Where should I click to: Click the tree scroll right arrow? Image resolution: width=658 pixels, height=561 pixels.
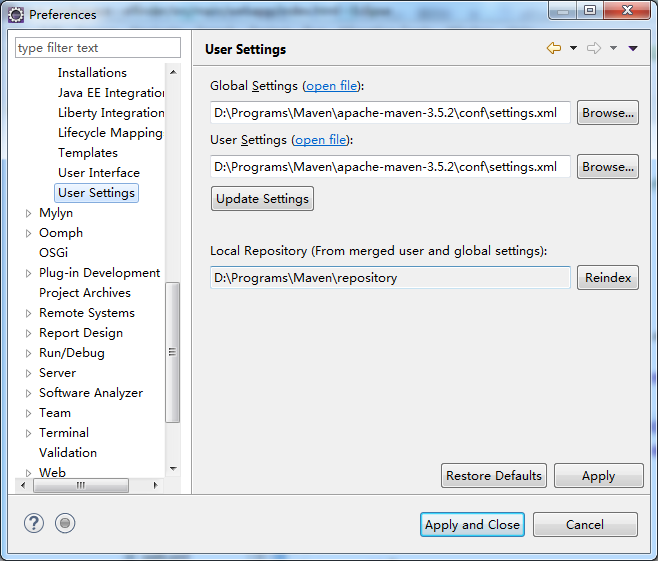[x=155, y=485]
